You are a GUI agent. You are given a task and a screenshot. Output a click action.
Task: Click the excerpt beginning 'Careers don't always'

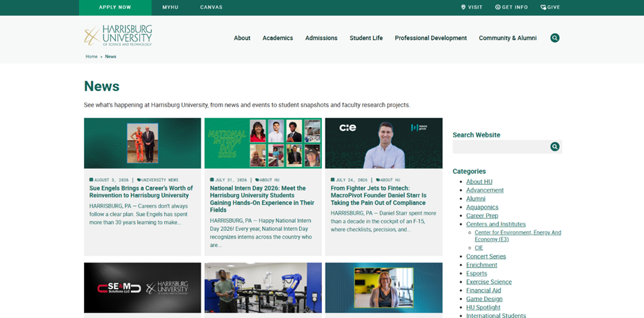pos(139,214)
